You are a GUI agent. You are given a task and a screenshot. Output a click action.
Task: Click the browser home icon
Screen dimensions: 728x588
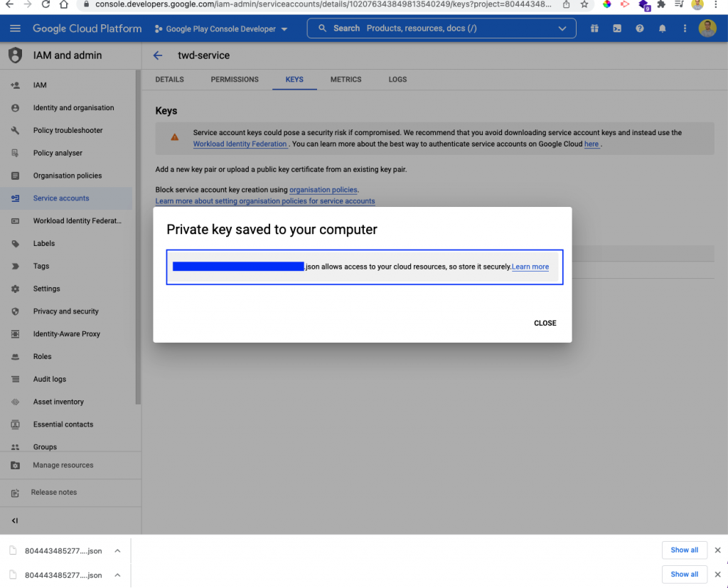[x=64, y=4]
